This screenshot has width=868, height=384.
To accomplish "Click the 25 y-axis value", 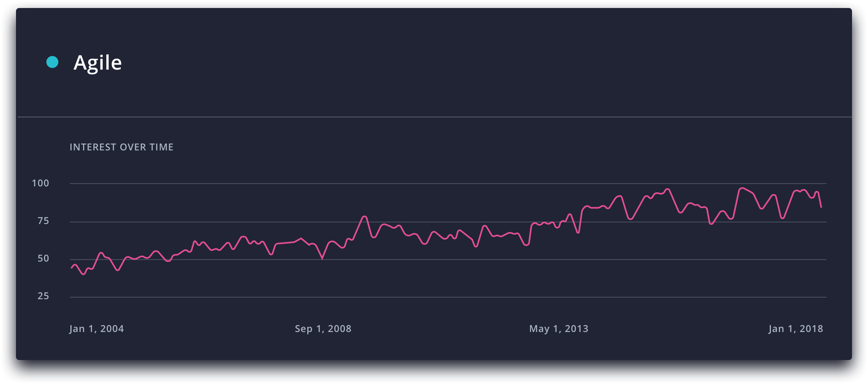I will [x=43, y=296].
